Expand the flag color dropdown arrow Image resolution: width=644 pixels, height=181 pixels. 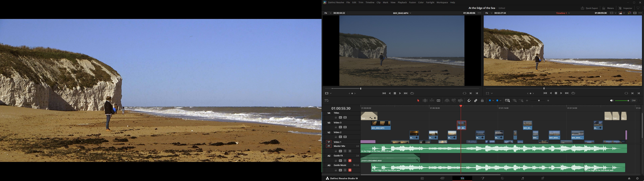(493, 101)
